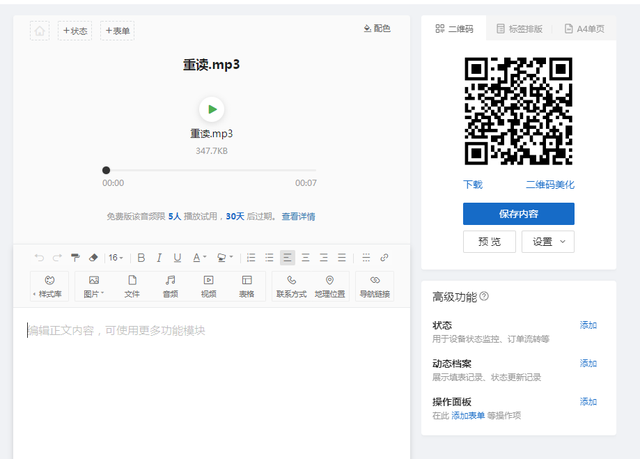Click the eraser clear-format icon
Image resolution: width=640 pixels, height=459 pixels.
tap(93, 257)
